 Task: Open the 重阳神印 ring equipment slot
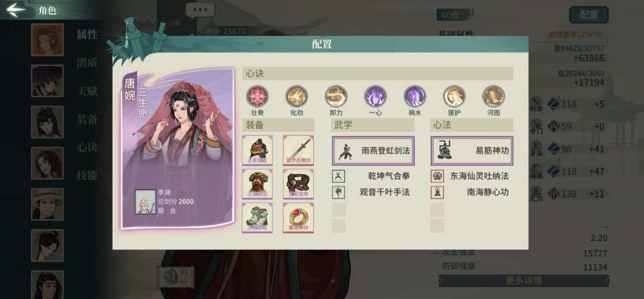click(298, 218)
